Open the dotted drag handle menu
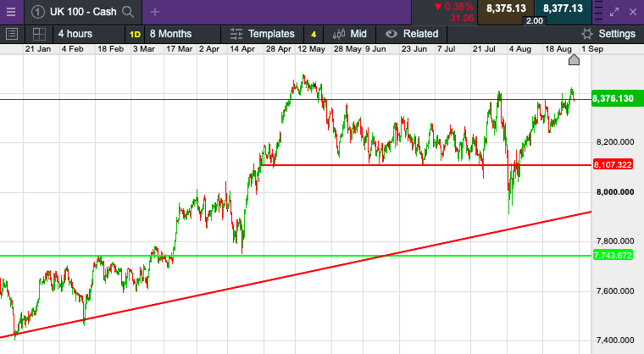This screenshot has height=354, width=644. pyautogui.click(x=598, y=13)
